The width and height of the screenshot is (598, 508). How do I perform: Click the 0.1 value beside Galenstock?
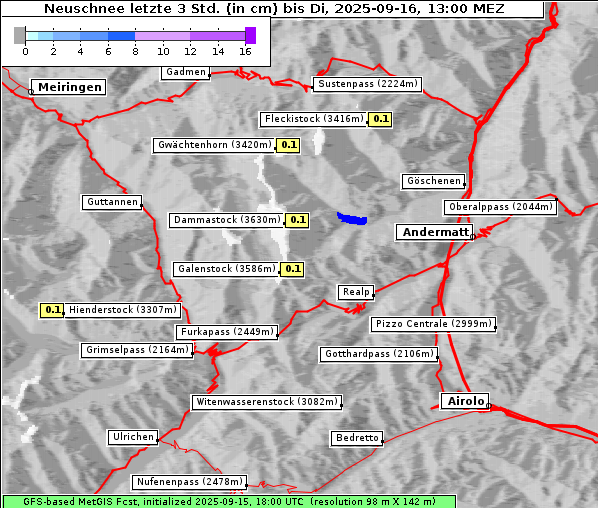click(292, 269)
